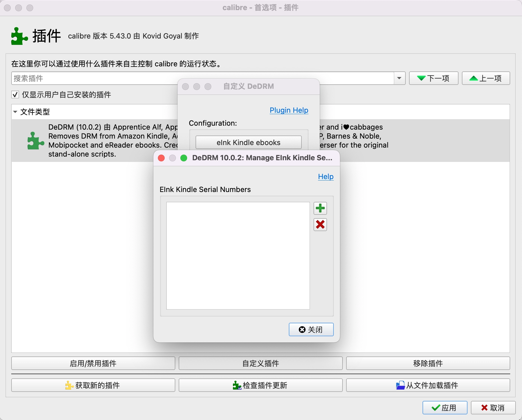This screenshot has width=522, height=420.
Task: Apply changes with 应用 button
Action: 445,408
